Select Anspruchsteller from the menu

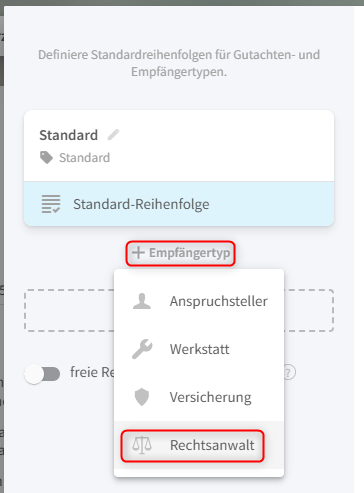click(199, 301)
